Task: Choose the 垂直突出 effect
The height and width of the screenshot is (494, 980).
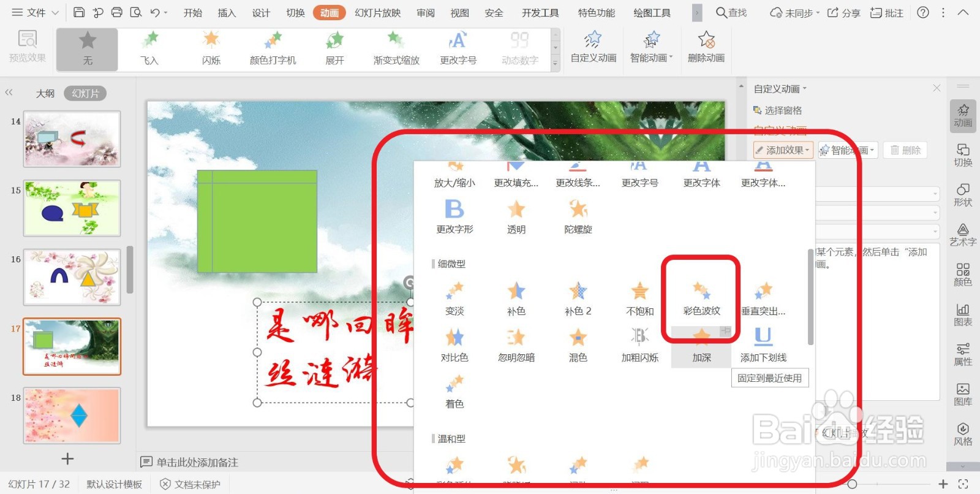Action: click(x=763, y=298)
